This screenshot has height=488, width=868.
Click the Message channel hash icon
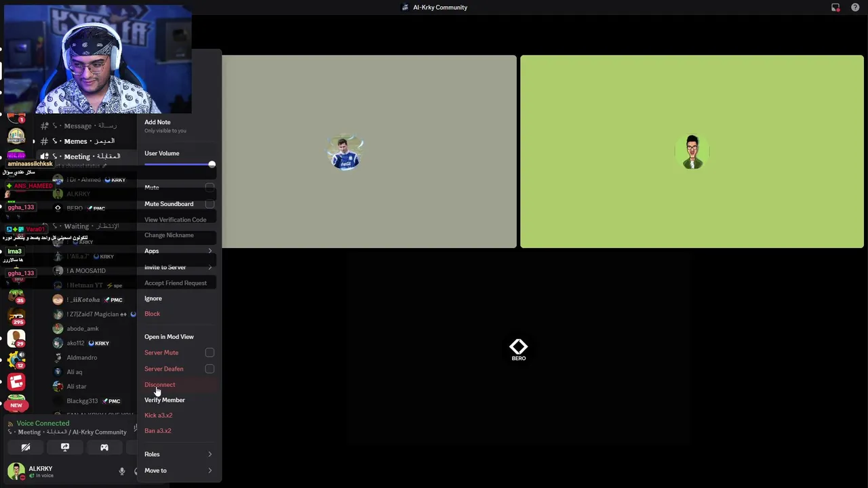tap(44, 125)
